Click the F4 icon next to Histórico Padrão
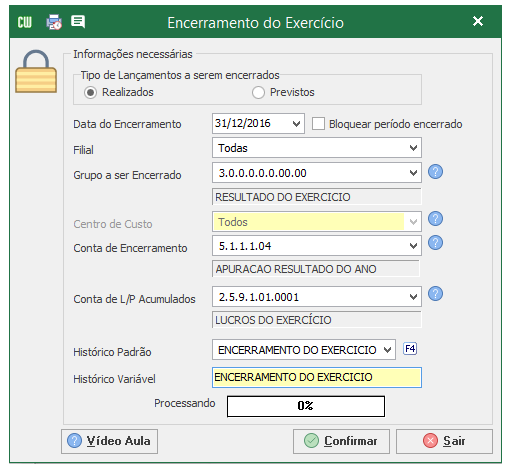The height and width of the screenshot is (472, 509). [410, 349]
